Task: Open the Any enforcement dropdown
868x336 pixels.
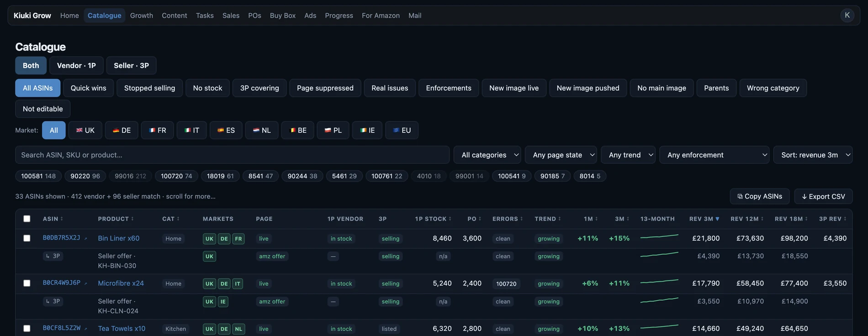Action: [x=715, y=155]
